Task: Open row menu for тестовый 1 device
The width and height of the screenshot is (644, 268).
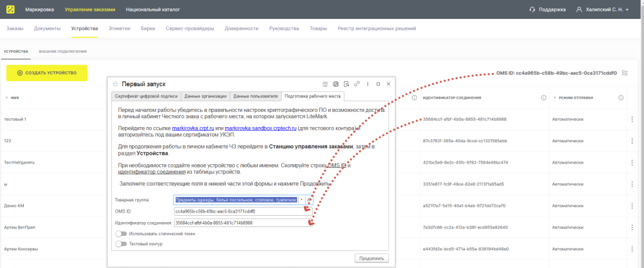Action: pos(631,119)
